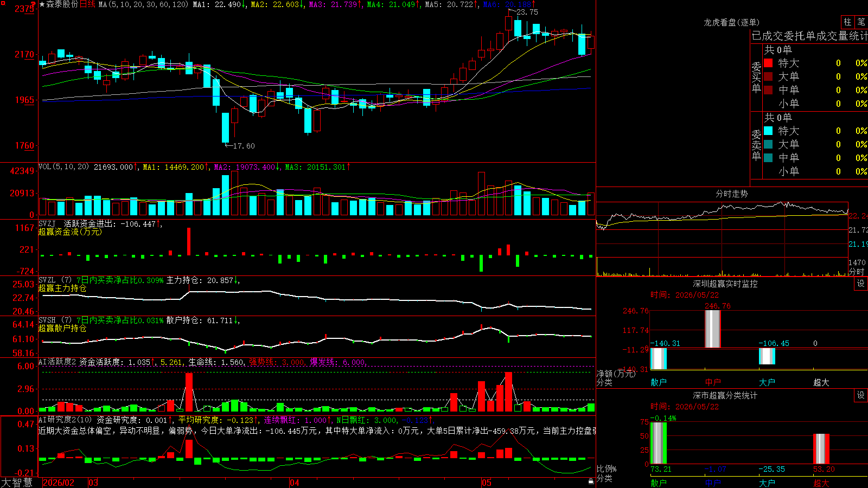Click the dark red 大单 buy-order color swatch

point(768,76)
